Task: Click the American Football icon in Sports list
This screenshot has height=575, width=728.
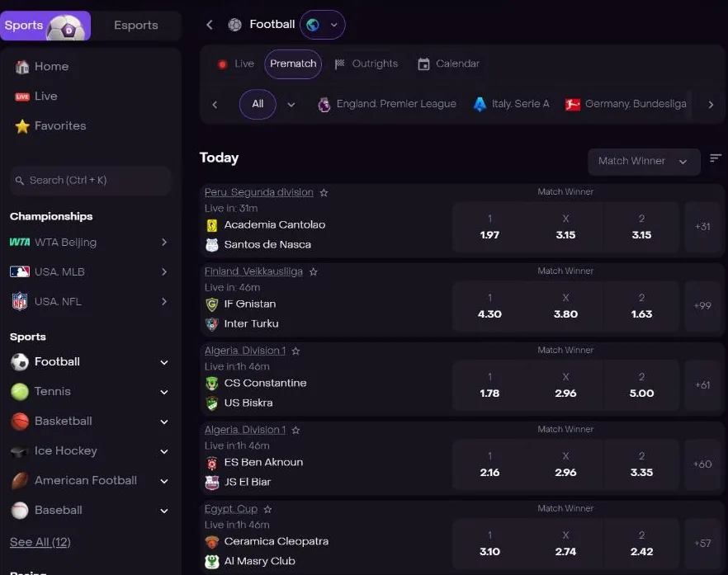Action: [x=20, y=481]
